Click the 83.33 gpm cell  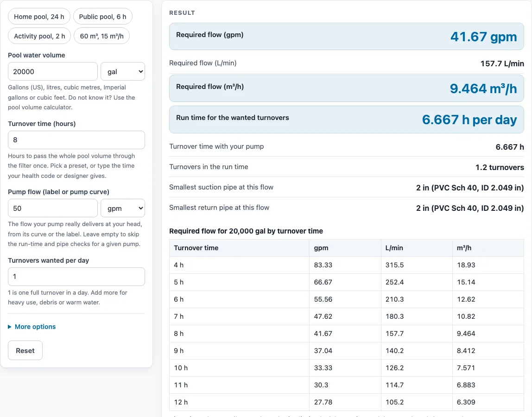345,265
